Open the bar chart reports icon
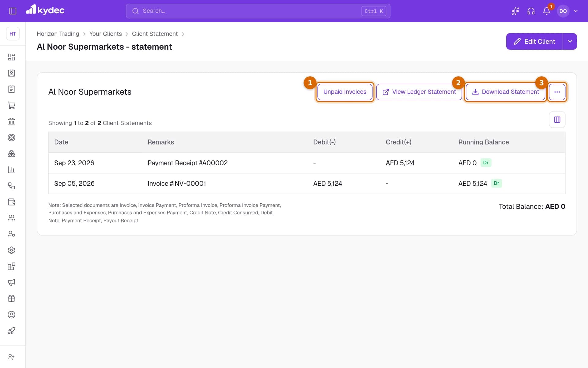Screen dimensions: 588x368 11,170
